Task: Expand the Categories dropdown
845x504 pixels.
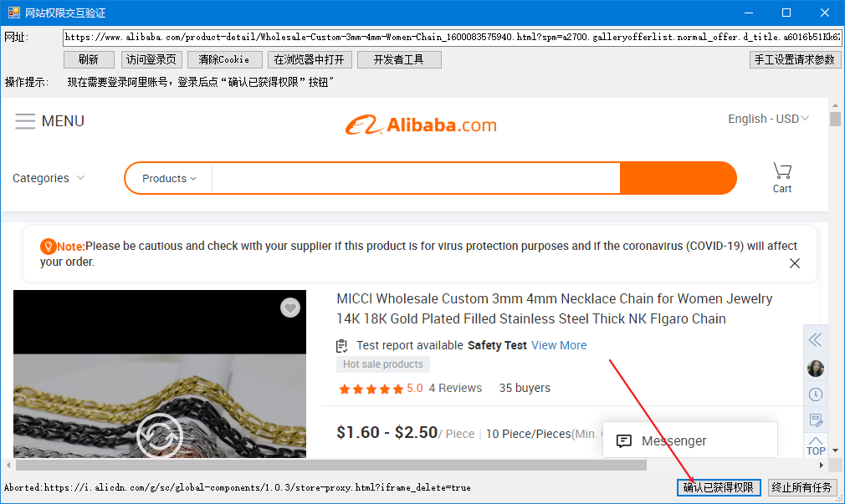Action: click(49, 178)
